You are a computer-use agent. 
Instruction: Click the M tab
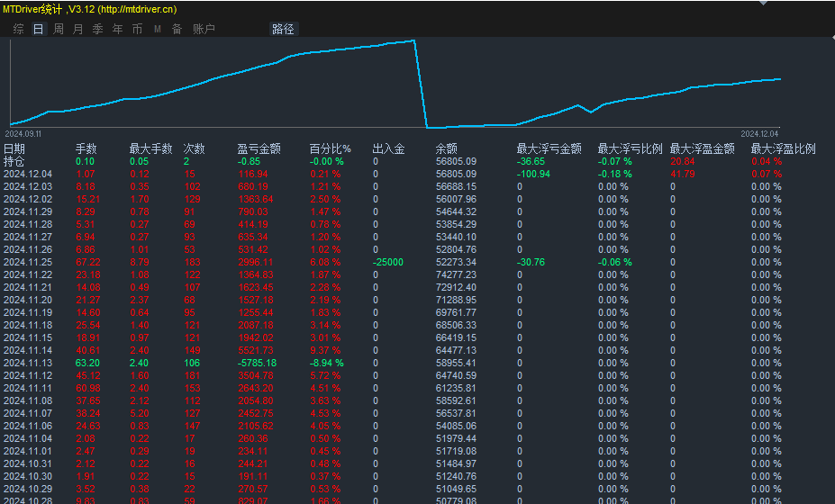(157, 29)
